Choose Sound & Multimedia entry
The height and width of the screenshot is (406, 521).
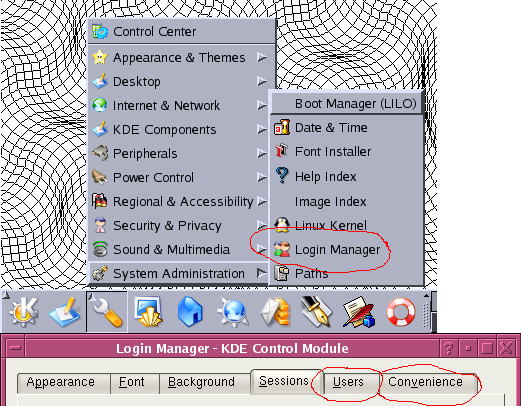click(179, 249)
